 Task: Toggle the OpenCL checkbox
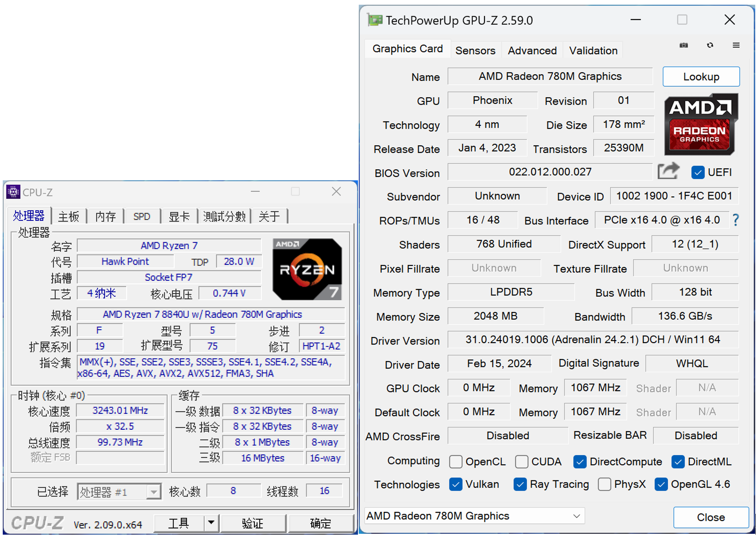(x=456, y=462)
